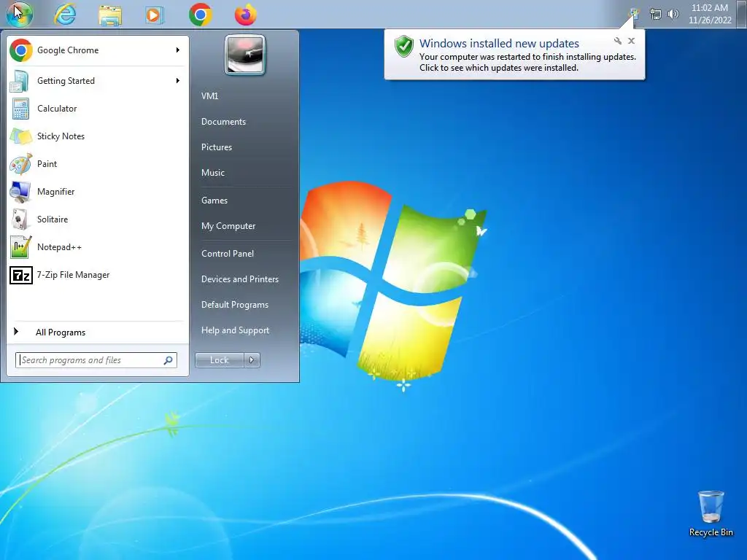Open the network tray icon

point(656,15)
